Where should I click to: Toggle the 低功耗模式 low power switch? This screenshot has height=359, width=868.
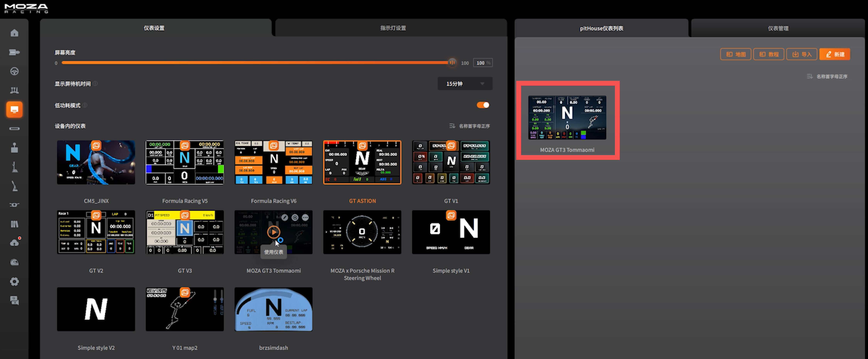point(483,105)
